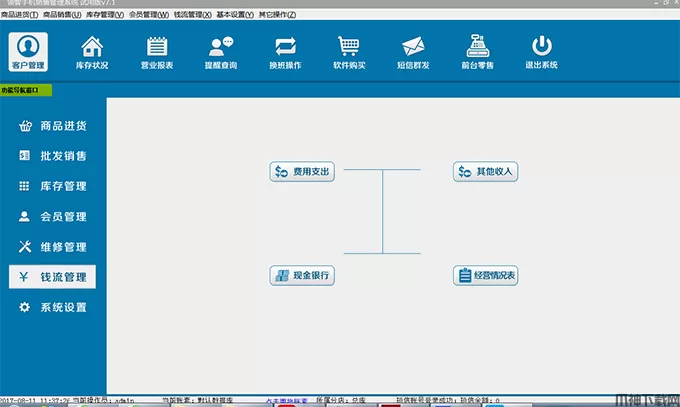Open 换班操作 shift change icon
680x407 pixels.
285,53
